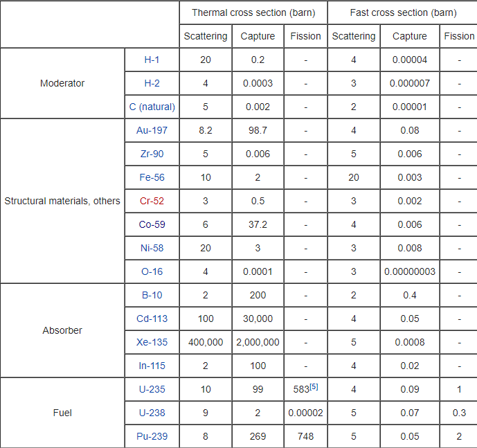Viewport: 477px width, 448px height.
Task: Click the B-10 absorber link
Action: point(152,295)
